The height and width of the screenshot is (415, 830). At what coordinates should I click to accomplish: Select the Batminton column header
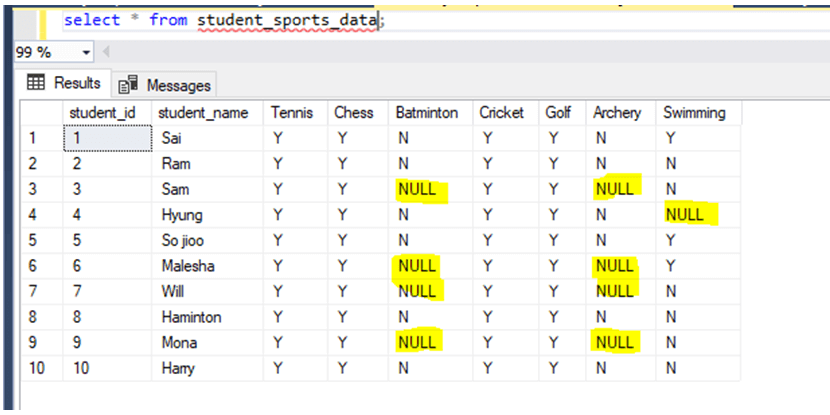click(427, 112)
